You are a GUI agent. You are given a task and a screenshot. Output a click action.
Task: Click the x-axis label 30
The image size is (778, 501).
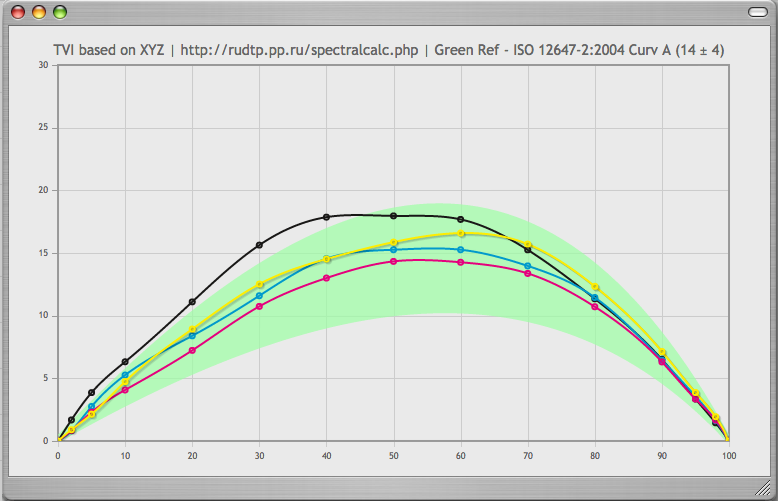[x=259, y=456]
